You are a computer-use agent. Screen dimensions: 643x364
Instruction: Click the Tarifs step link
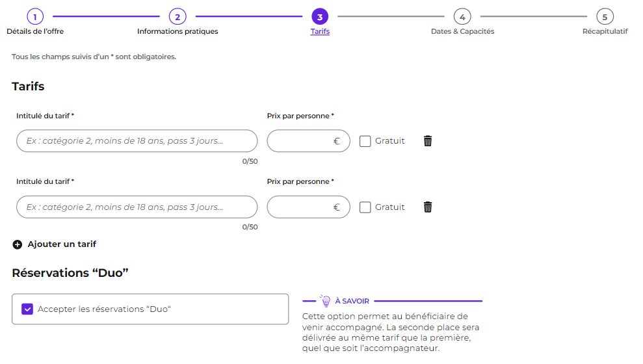point(320,31)
